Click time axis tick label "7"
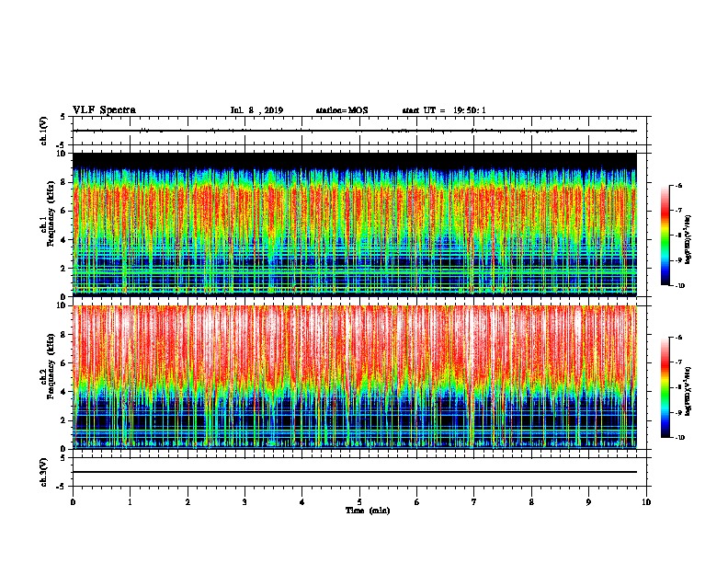 click(474, 502)
